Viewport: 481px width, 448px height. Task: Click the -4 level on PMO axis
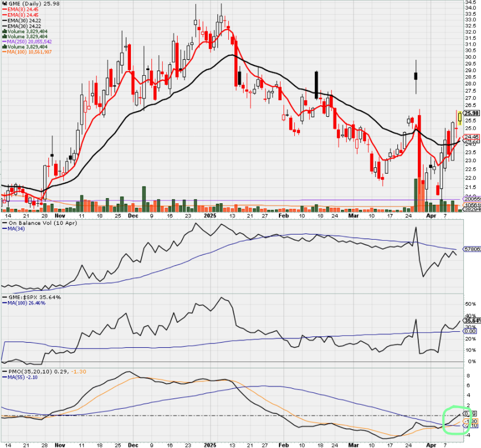[x=467, y=435]
